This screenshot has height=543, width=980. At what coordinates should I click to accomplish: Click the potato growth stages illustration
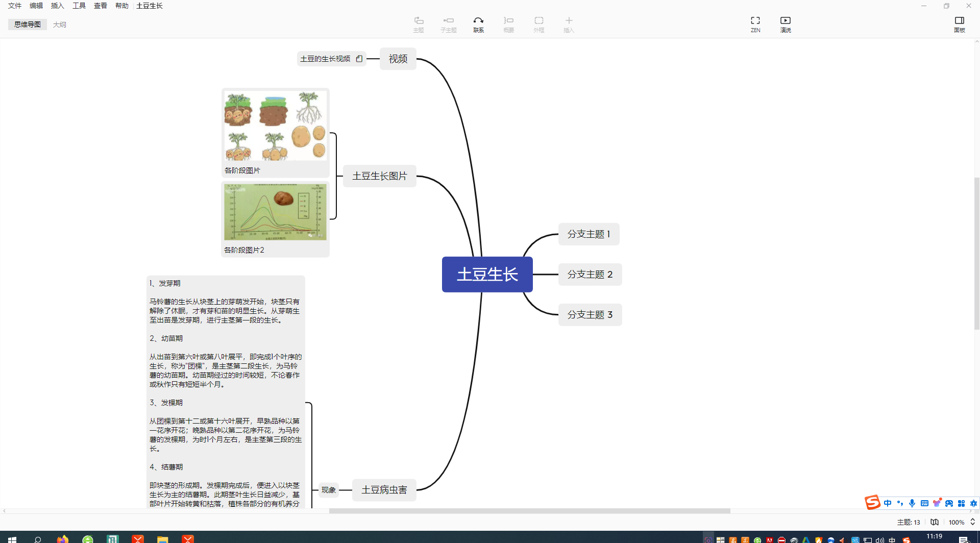[276, 126]
